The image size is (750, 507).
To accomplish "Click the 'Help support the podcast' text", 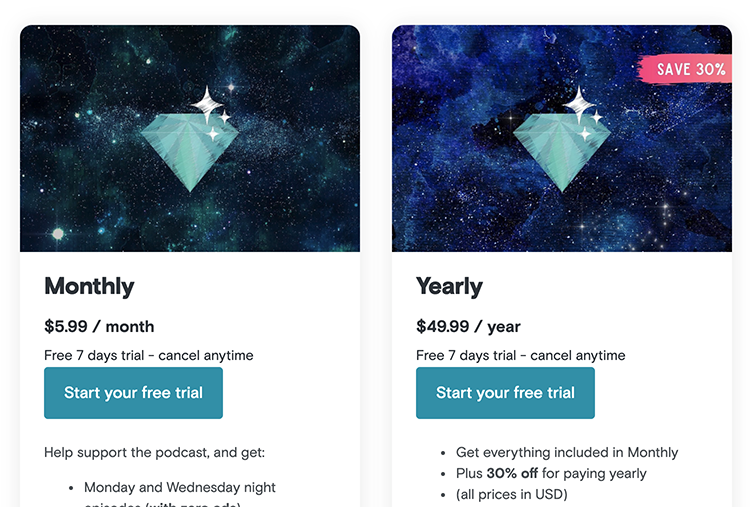I will click(154, 452).
